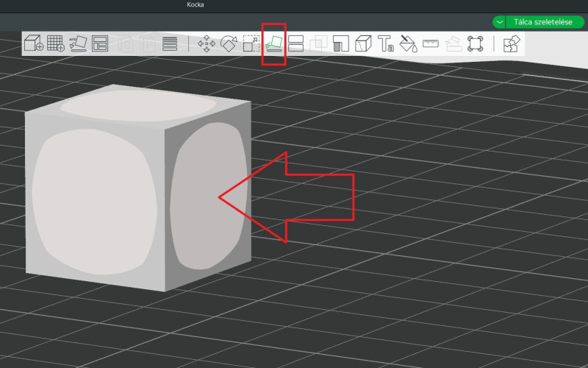
Task: Click the square frame with corner handles
Action: [x=475, y=43]
